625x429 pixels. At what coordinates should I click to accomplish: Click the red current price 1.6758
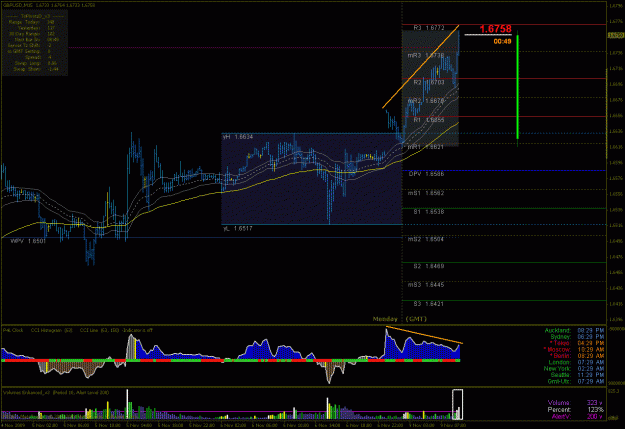click(495, 29)
